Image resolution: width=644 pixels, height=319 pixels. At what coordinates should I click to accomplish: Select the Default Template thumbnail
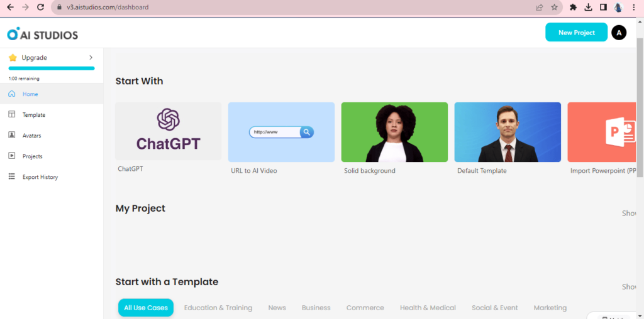pyautogui.click(x=508, y=132)
